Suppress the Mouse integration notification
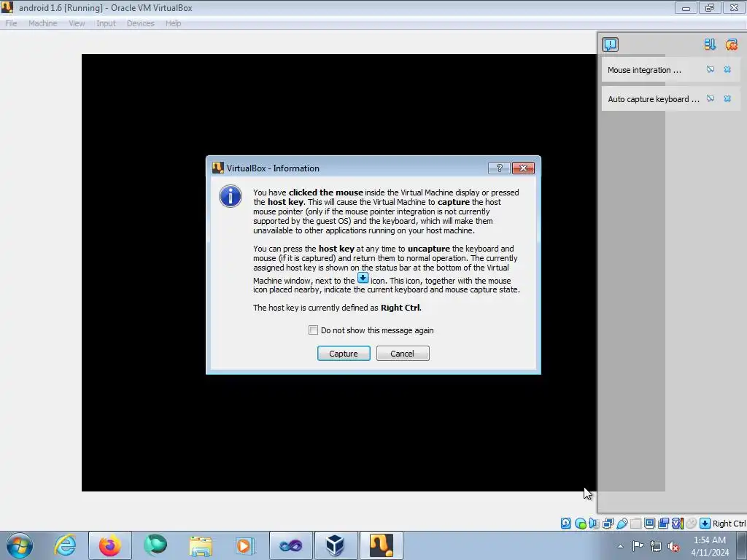 click(711, 69)
